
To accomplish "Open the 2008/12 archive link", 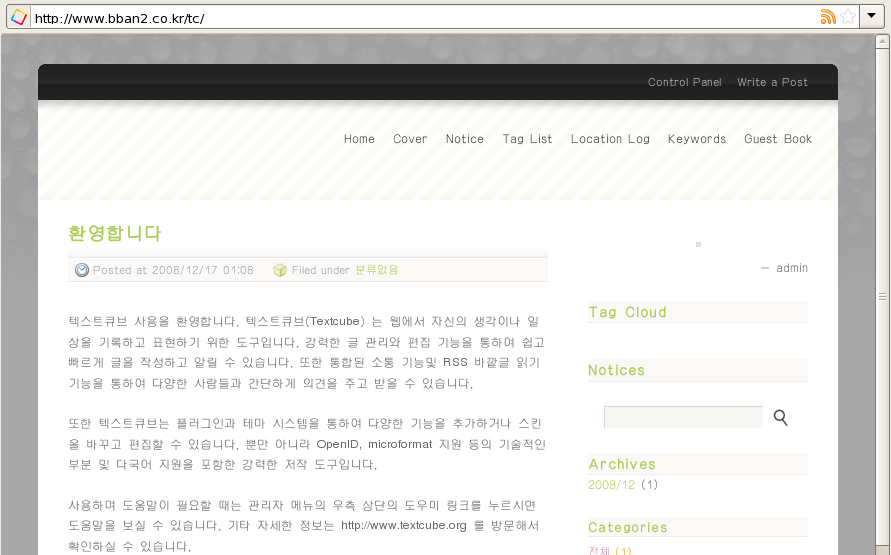I will pyautogui.click(x=611, y=485).
